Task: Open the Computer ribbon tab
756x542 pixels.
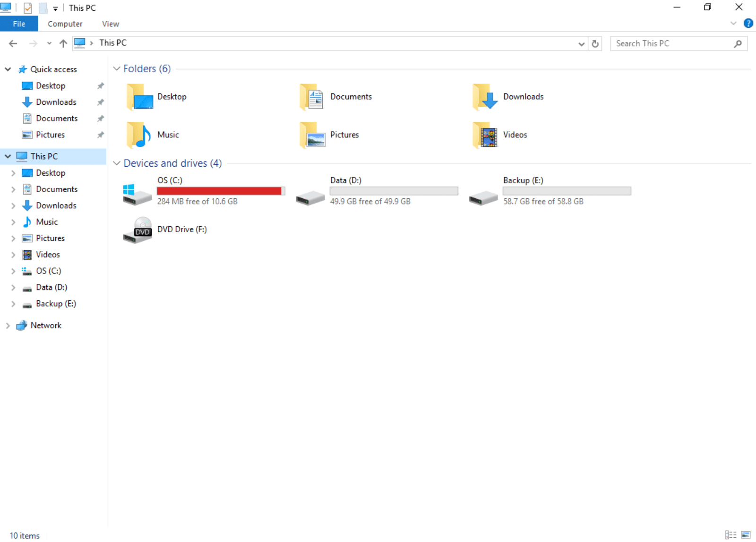Action: coord(65,24)
